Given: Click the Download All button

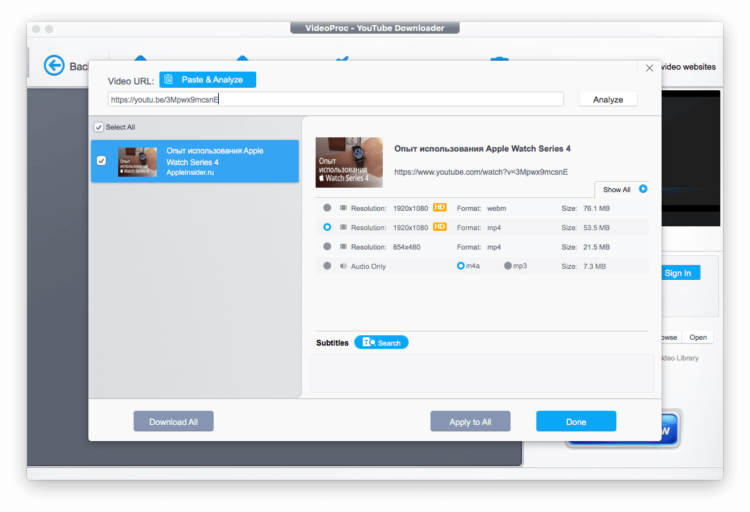Looking at the screenshot, I should click(174, 422).
